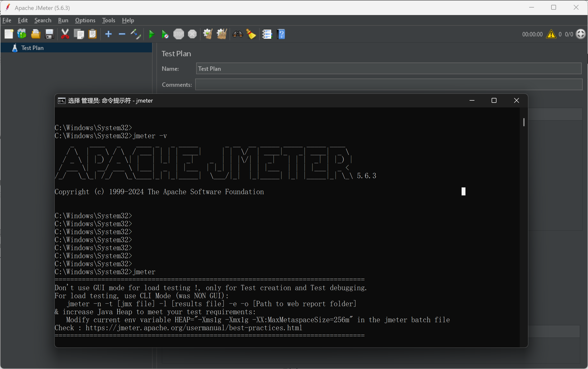This screenshot has height=369, width=588.
Task: Click the HEAP env variable line
Action: pyautogui.click(x=258, y=320)
